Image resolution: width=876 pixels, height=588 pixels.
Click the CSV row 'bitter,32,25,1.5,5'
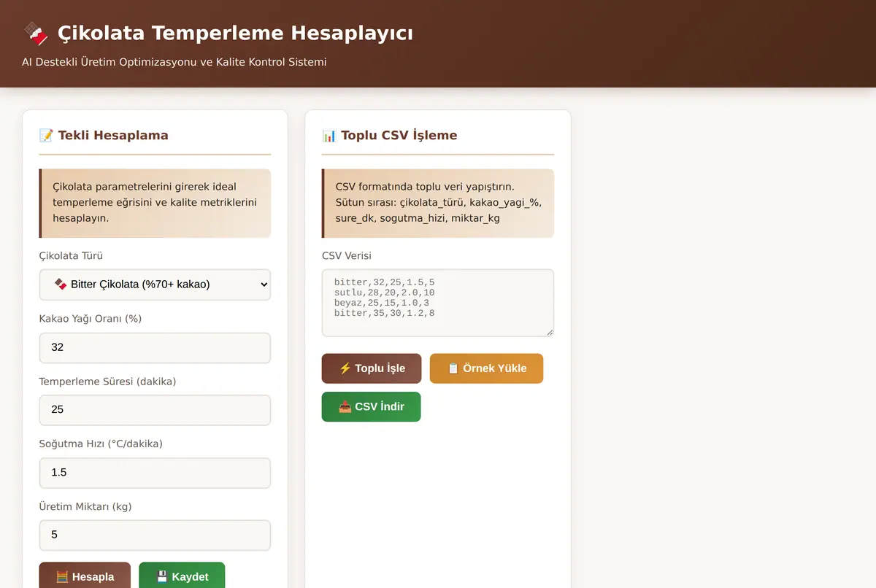(x=385, y=282)
